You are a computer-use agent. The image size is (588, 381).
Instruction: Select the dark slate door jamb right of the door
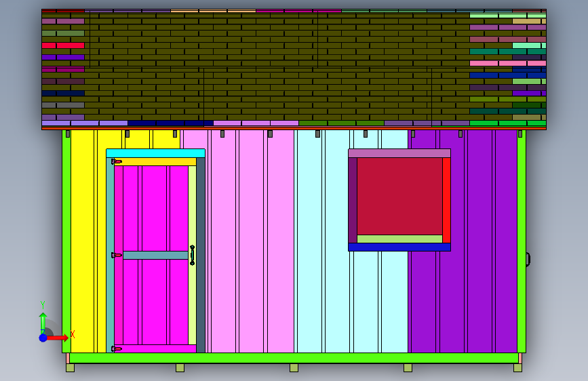click(201, 255)
